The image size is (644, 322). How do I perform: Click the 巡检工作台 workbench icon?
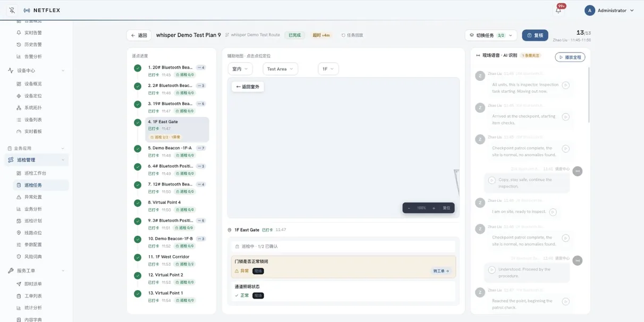19,173
